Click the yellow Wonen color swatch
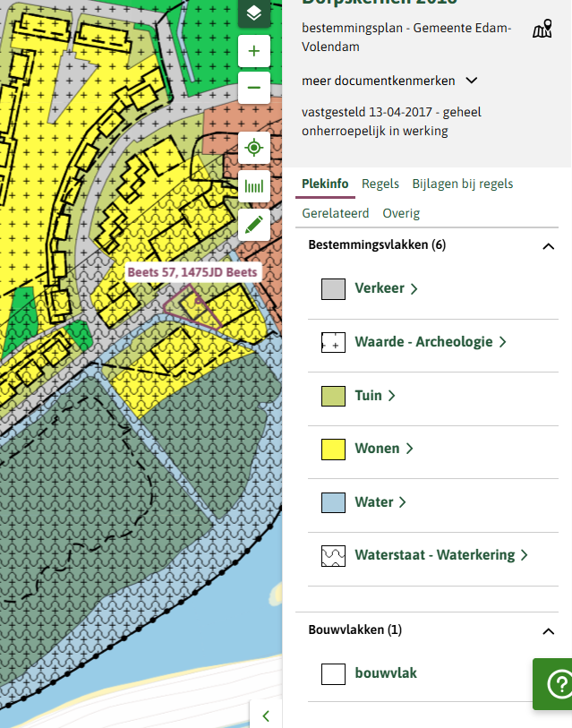 pyautogui.click(x=333, y=449)
